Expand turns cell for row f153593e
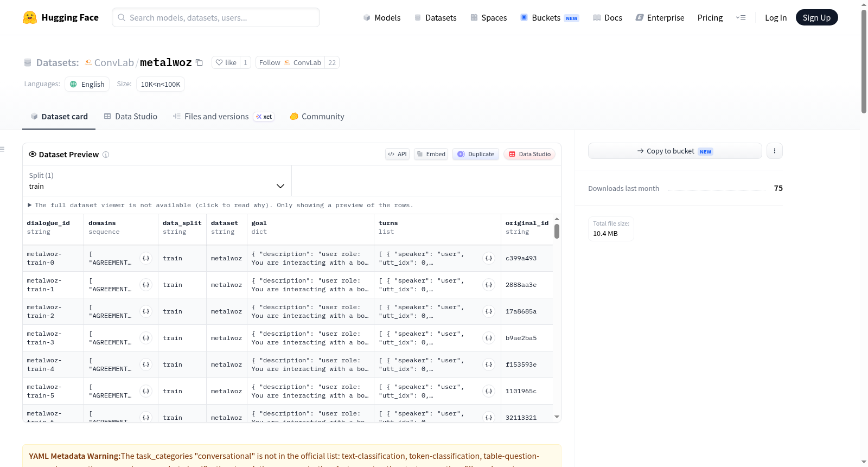This screenshot has height=467, width=868. click(x=489, y=364)
